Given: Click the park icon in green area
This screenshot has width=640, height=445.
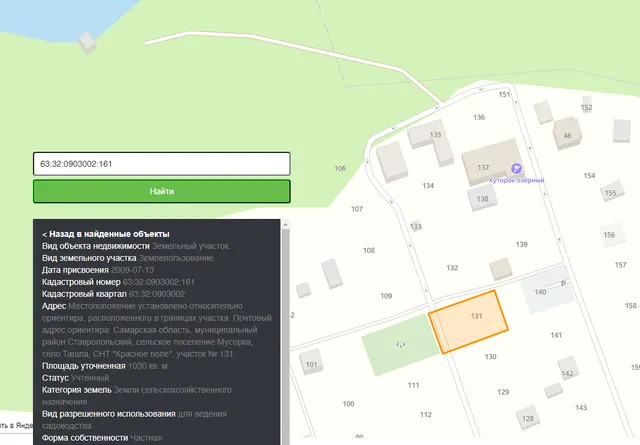Looking at the screenshot, I should 401,344.
